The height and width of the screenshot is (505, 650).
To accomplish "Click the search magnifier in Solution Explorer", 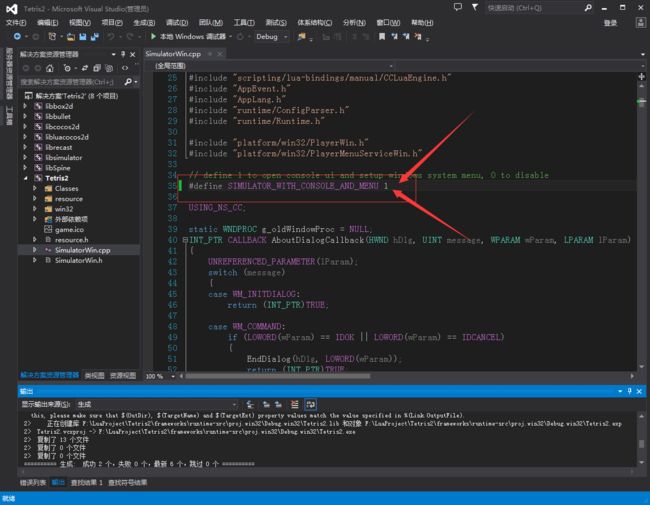I will 128,82.
